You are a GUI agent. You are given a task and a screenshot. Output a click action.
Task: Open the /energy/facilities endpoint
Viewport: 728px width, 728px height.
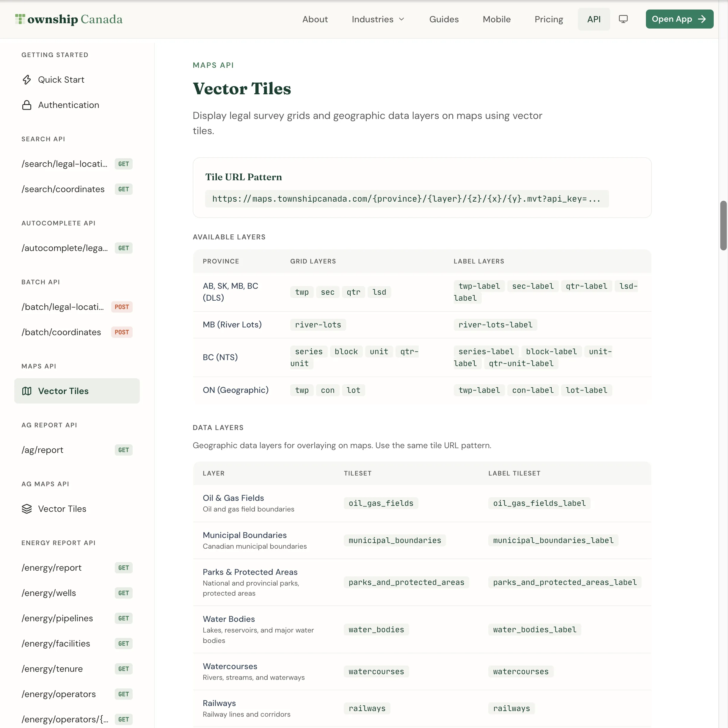[77, 644]
